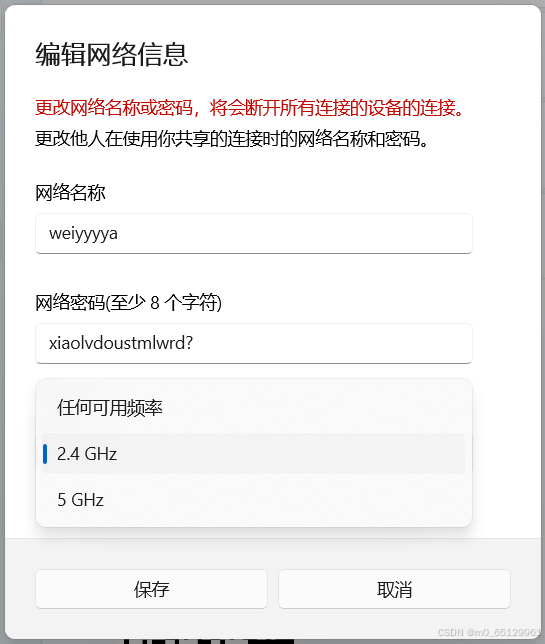The height and width of the screenshot is (644, 545).
Task: Click the 编辑网络信息 dialog title
Action: (112, 55)
